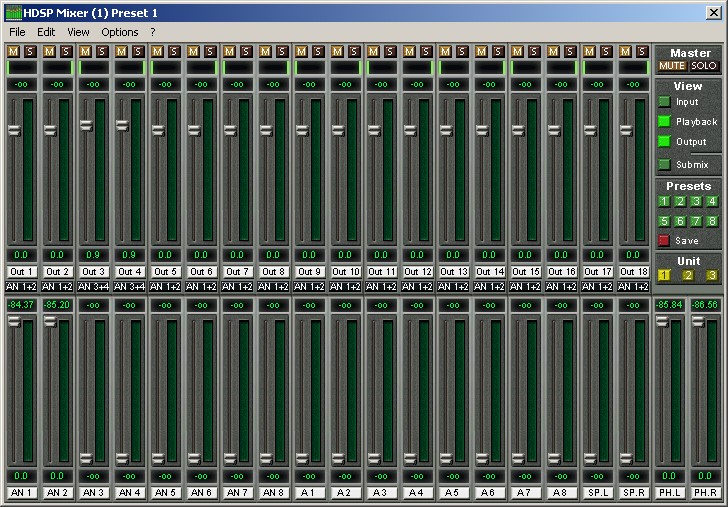The width and height of the screenshot is (728, 507).
Task: Toggle the Input view
Action: pos(664,102)
